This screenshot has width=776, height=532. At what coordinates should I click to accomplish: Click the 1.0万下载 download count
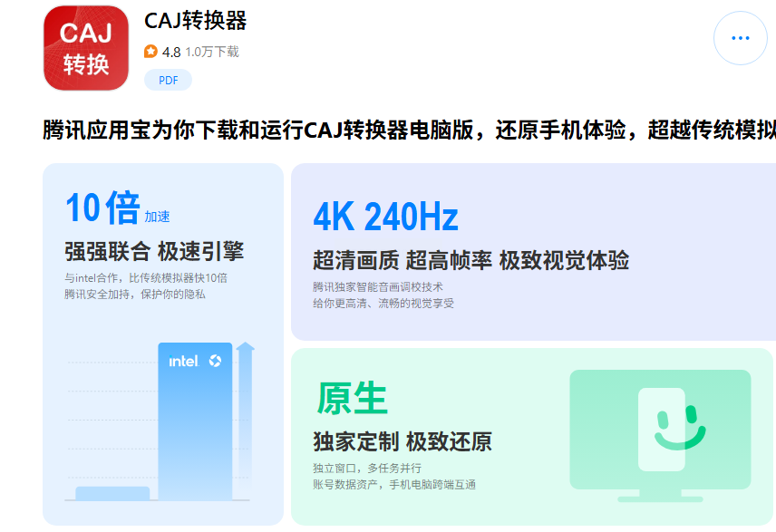point(212,52)
